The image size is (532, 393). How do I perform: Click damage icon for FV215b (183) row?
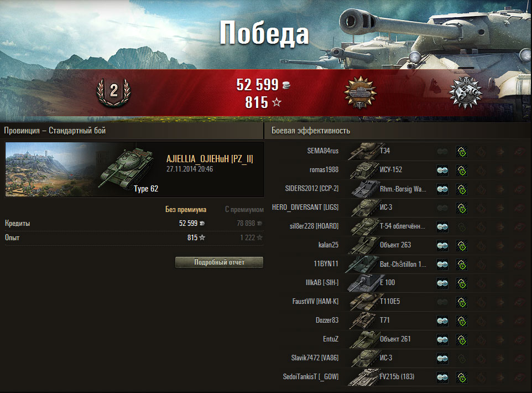461,377
